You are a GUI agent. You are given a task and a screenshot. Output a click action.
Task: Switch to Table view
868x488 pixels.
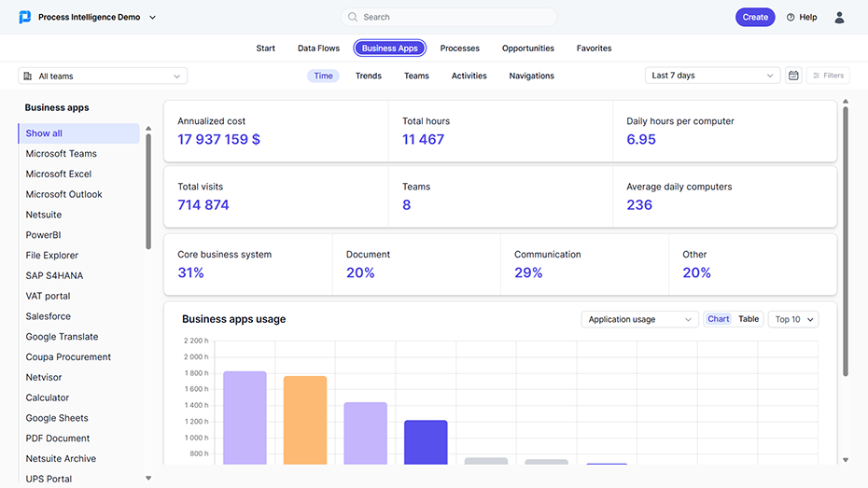pyautogui.click(x=749, y=319)
